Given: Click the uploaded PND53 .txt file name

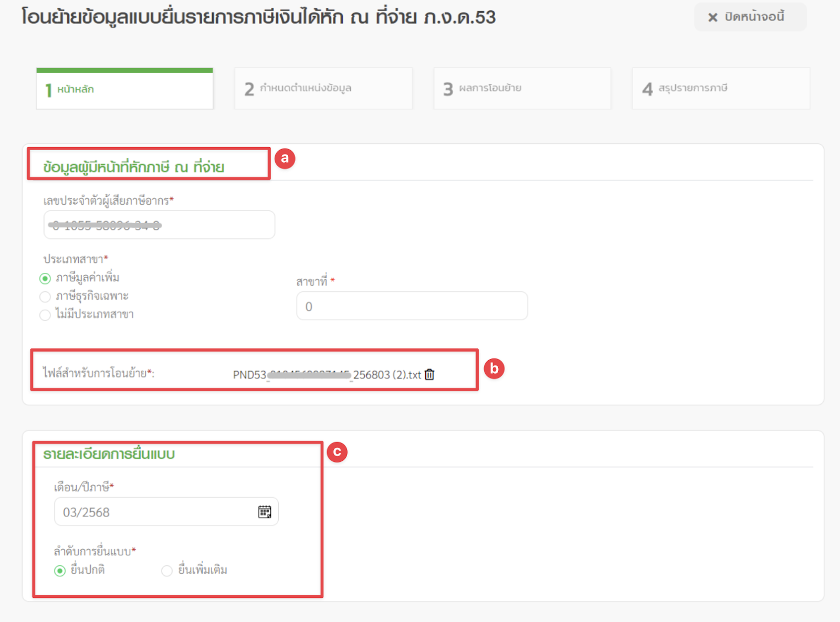Looking at the screenshot, I should [327, 375].
